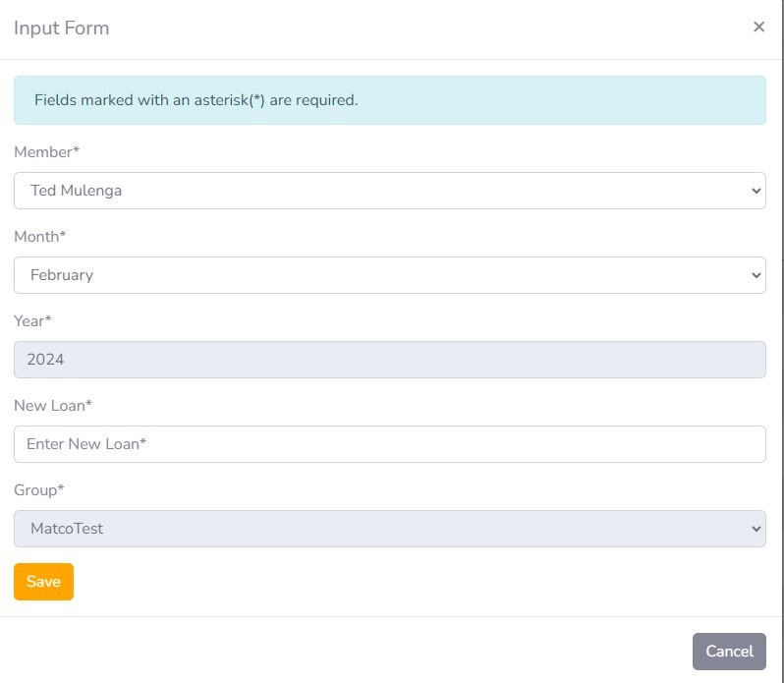The height and width of the screenshot is (683, 784).
Task: Click the chevron arrow of the Month select
Action: tap(755, 275)
